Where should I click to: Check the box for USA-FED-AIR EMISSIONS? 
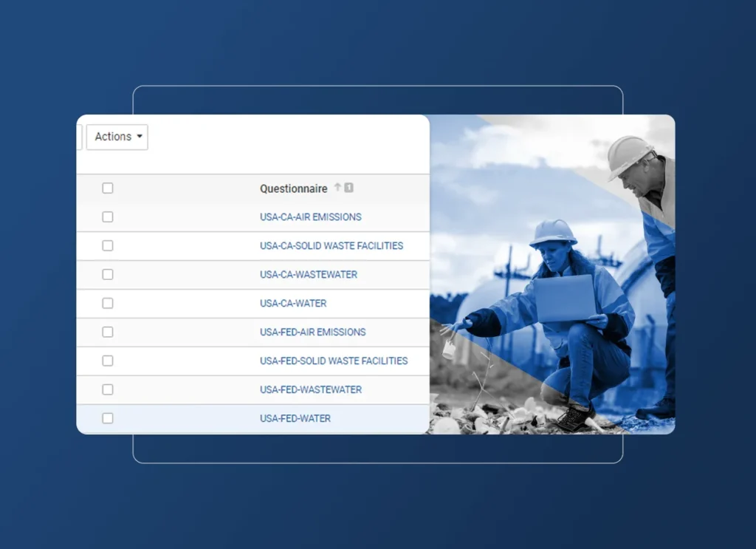click(x=108, y=332)
